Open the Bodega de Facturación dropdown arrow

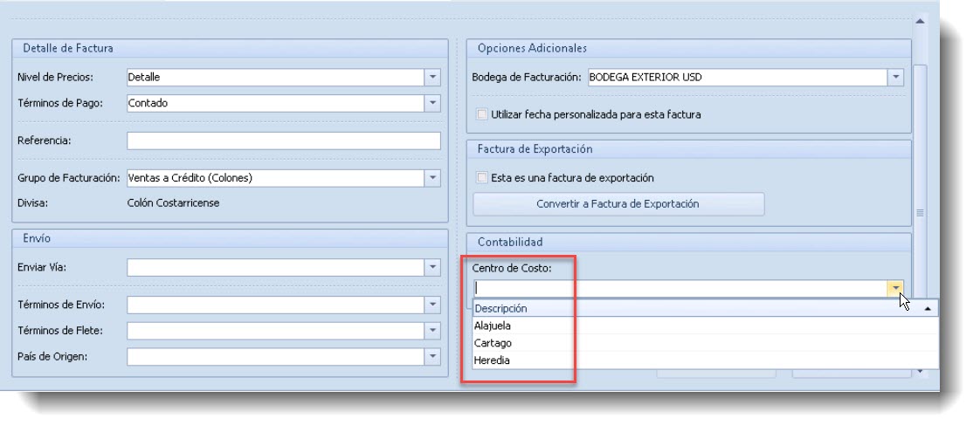895,78
